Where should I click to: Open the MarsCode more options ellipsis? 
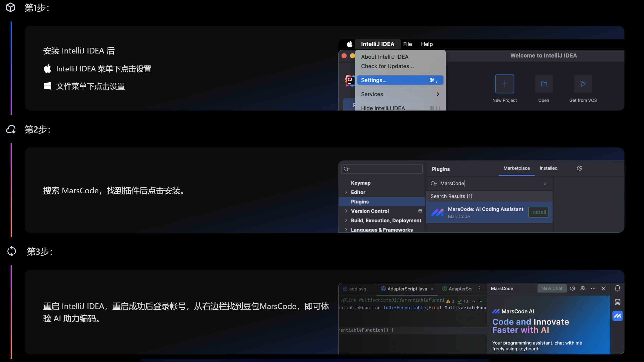593,288
